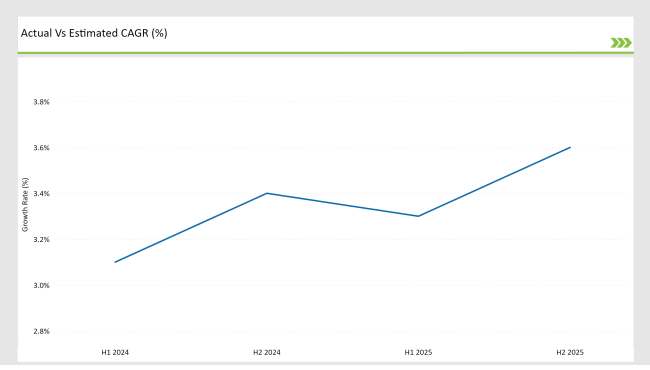
Task: Click the '3.8%' y-axis label
Action: (41, 102)
